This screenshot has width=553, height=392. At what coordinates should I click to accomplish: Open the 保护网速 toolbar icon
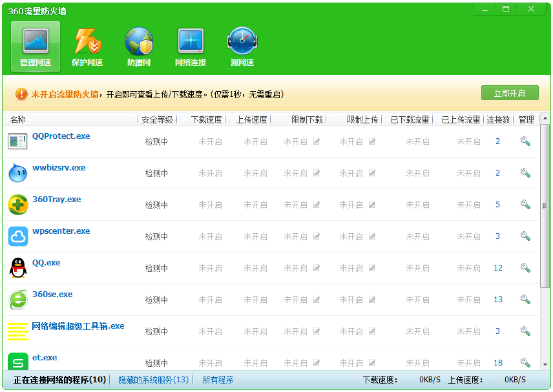pos(87,46)
